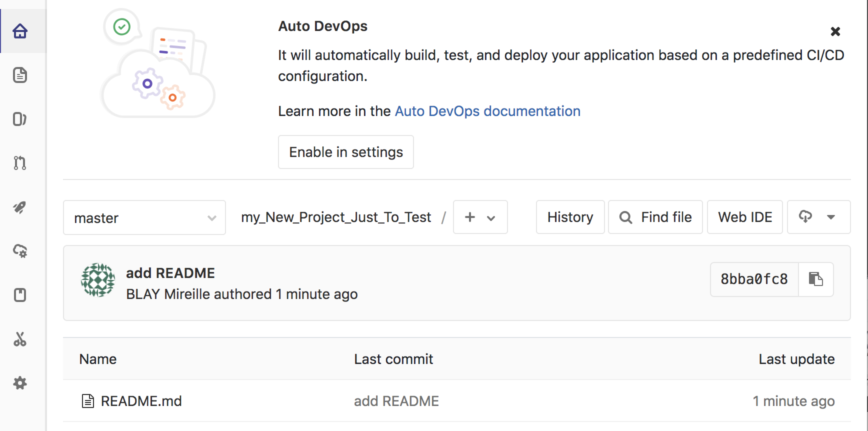Viewport: 868px width, 431px height.
Task: Click the Enable in settings button
Action: 346,152
